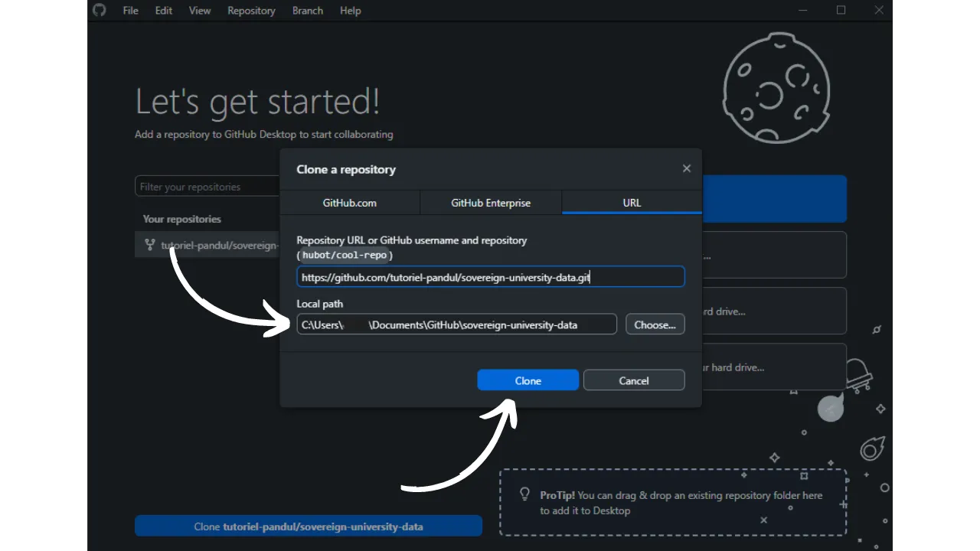Open the View menu
This screenshot has width=980, height=551.
[200, 11]
